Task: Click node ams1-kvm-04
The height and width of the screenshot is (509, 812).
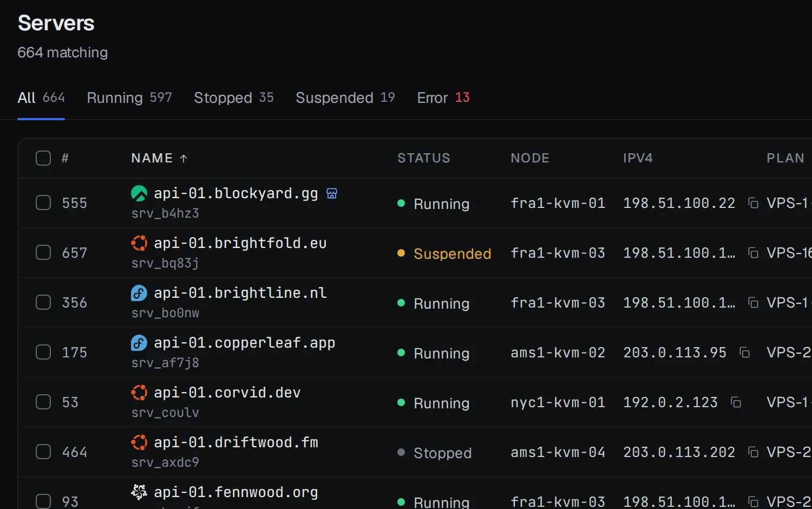Action: (x=558, y=452)
